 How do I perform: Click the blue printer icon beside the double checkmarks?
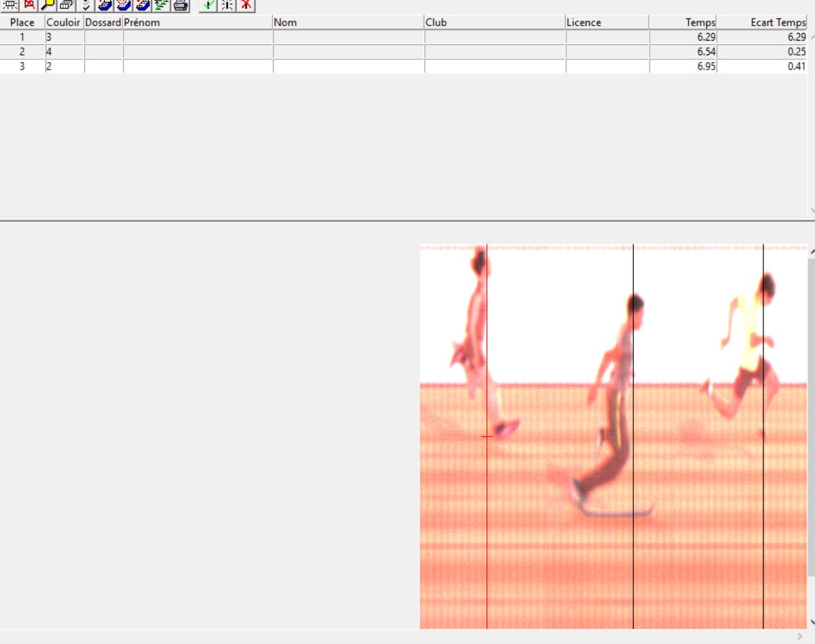(105, 6)
